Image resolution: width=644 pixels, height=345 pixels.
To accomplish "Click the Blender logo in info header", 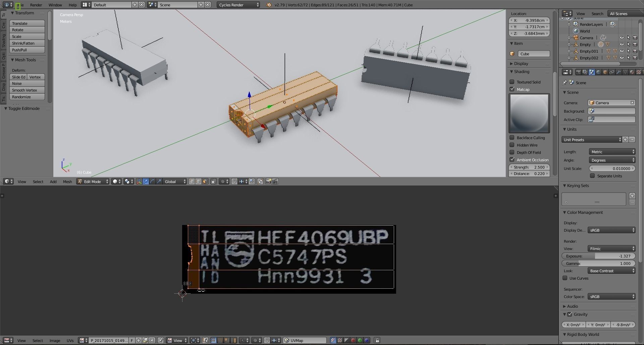I will 268,5.
